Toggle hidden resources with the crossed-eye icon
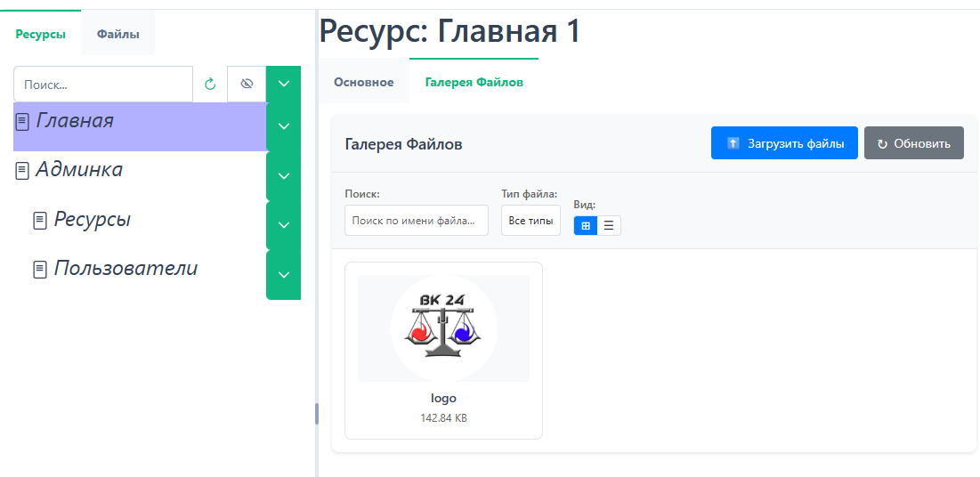980x477 pixels. pyautogui.click(x=247, y=85)
